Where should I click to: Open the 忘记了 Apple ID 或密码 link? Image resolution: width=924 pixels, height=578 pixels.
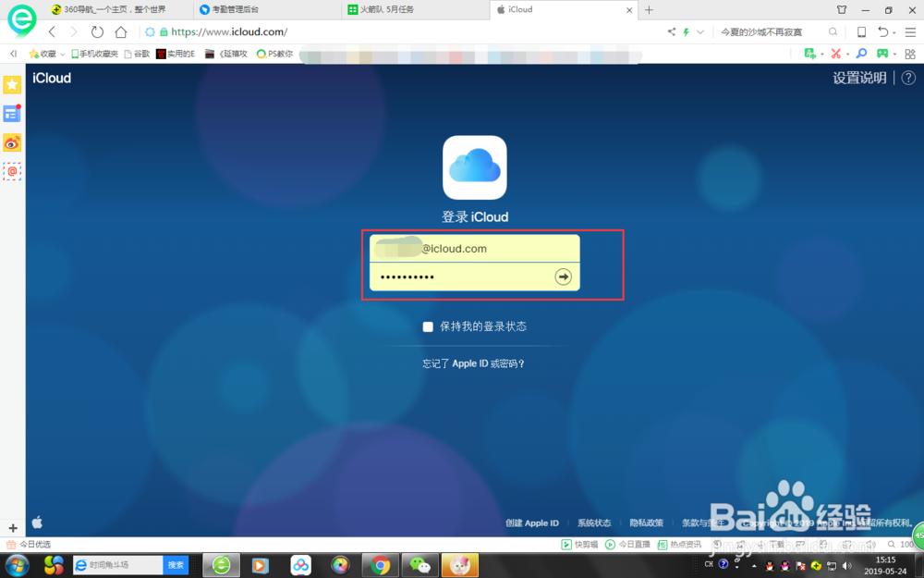point(473,363)
